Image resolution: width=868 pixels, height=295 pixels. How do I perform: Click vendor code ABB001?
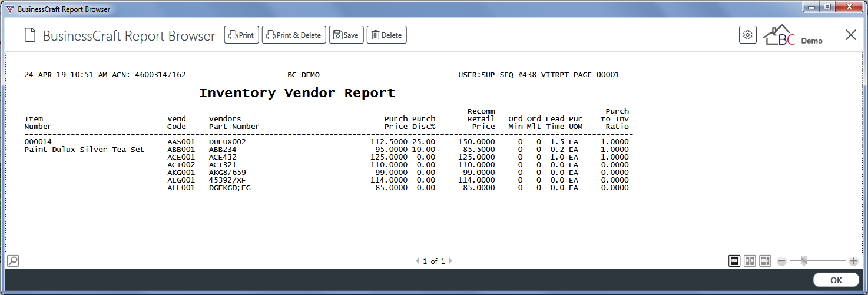(x=181, y=150)
